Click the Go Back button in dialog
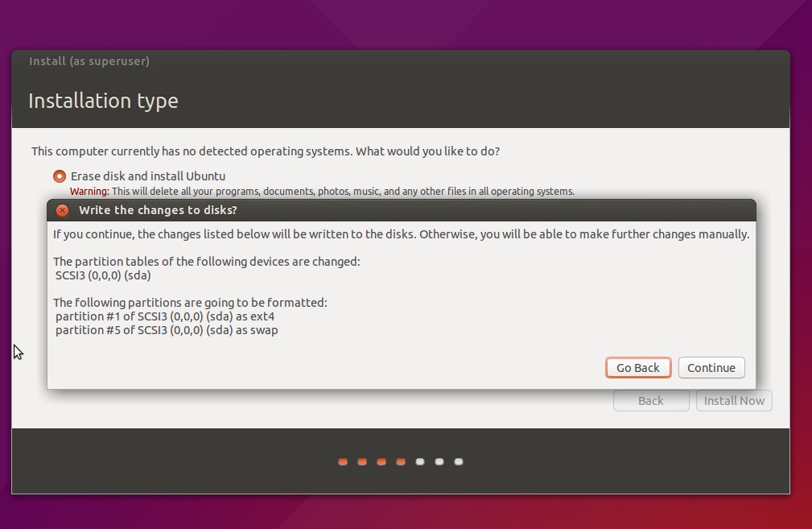 (x=638, y=367)
